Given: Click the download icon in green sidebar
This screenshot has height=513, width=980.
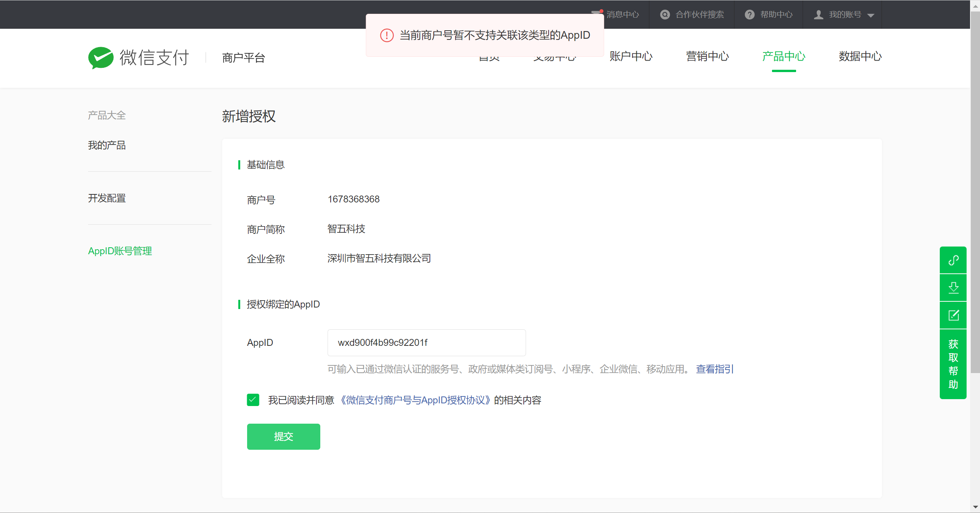Looking at the screenshot, I should coord(953,288).
